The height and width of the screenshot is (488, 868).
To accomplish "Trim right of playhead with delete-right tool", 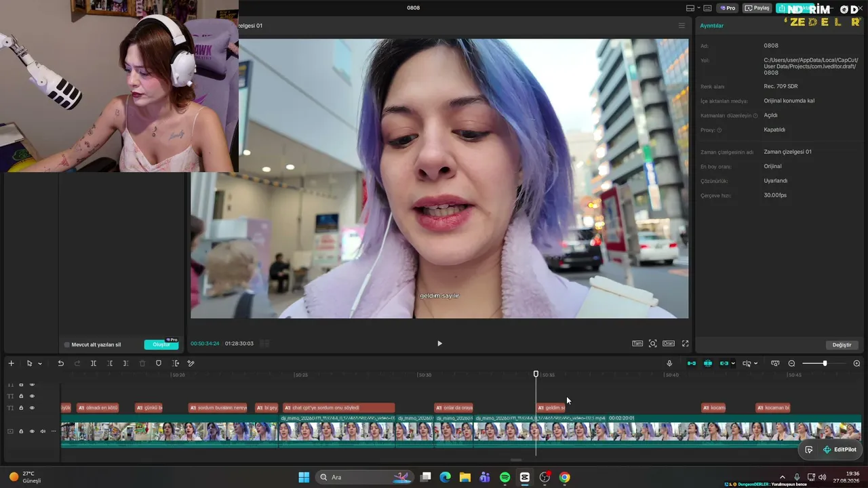I will (x=126, y=363).
